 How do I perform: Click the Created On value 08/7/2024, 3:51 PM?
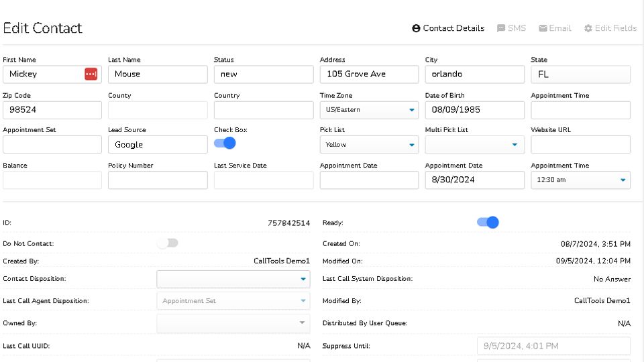coord(596,244)
